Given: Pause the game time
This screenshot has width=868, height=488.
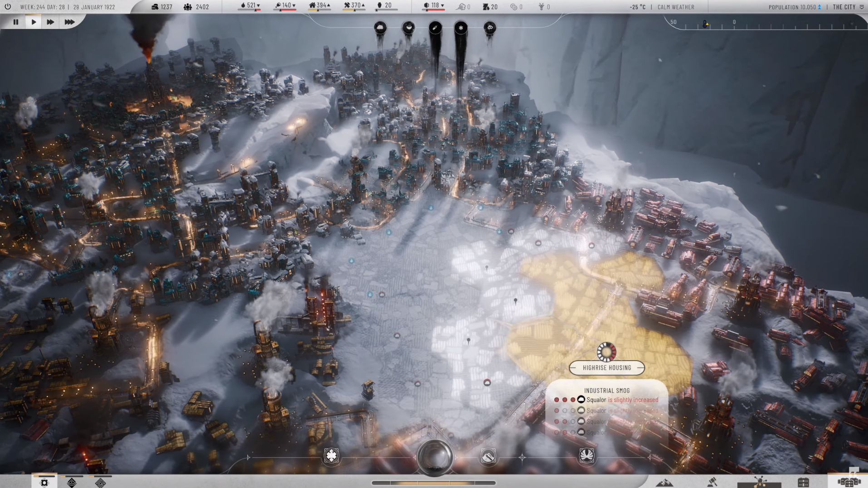Looking at the screenshot, I should tap(16, 22).
